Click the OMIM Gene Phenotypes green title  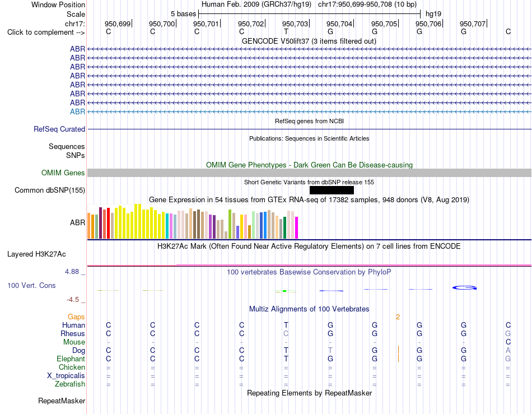click(x=309, y=165)
